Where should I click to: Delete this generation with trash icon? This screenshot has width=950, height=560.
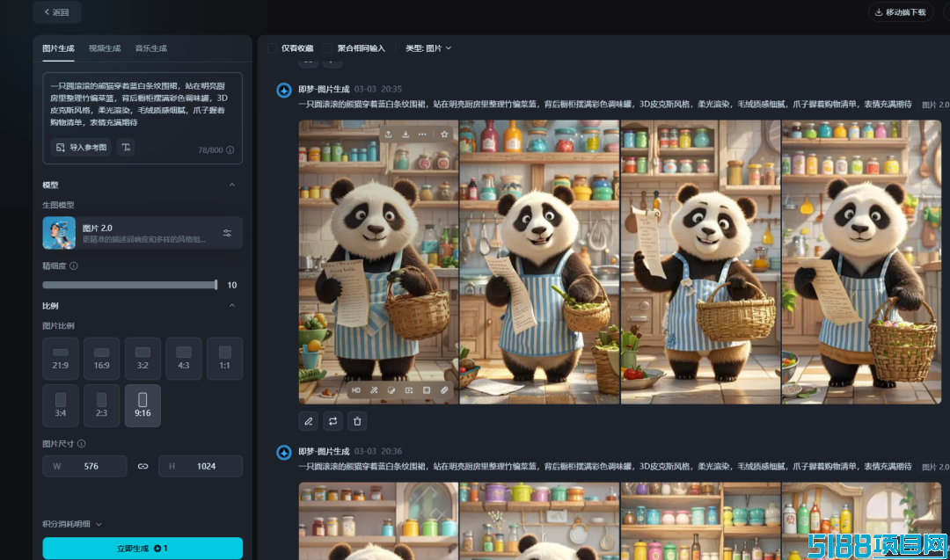click(357, 421)
